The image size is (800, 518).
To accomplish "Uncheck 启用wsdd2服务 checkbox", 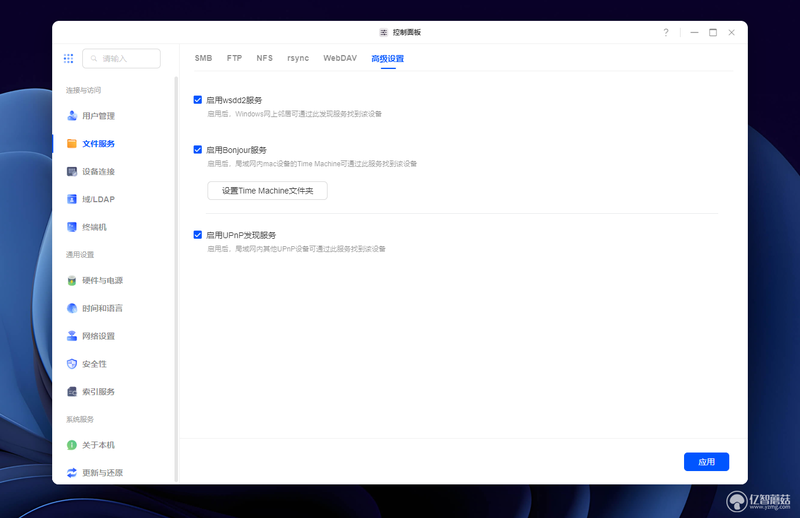I will pyautogui.click(x=197, y=100).
